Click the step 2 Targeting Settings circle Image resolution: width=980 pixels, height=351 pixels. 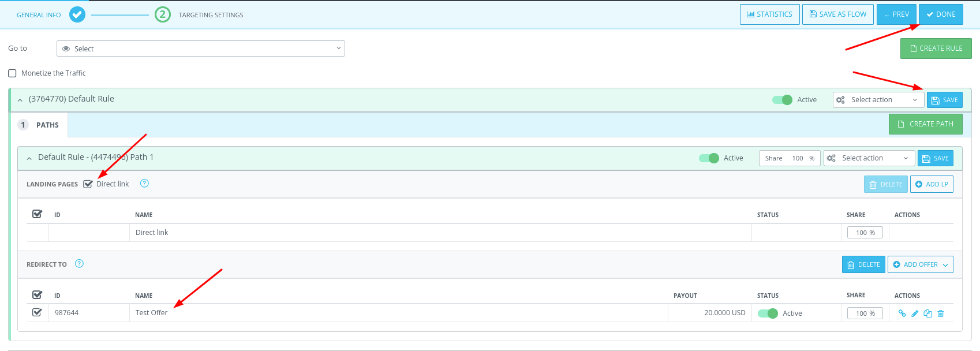[x=163, y=14]
